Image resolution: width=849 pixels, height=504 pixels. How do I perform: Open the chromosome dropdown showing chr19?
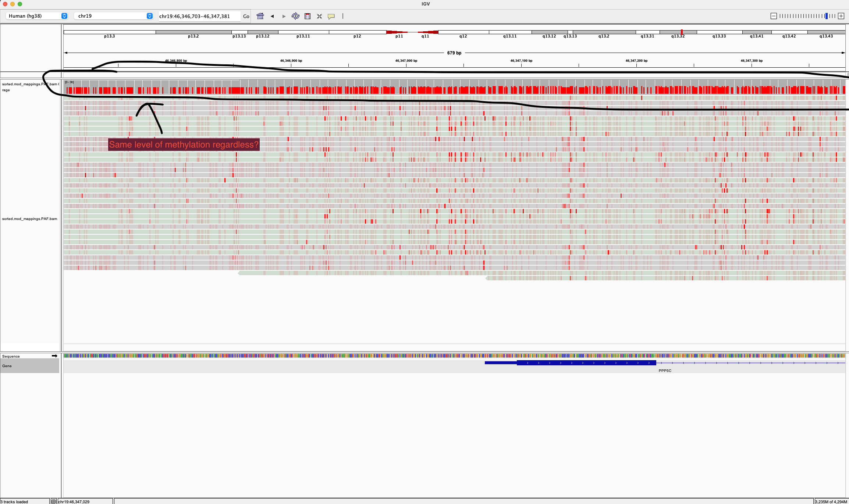(113, 16)
